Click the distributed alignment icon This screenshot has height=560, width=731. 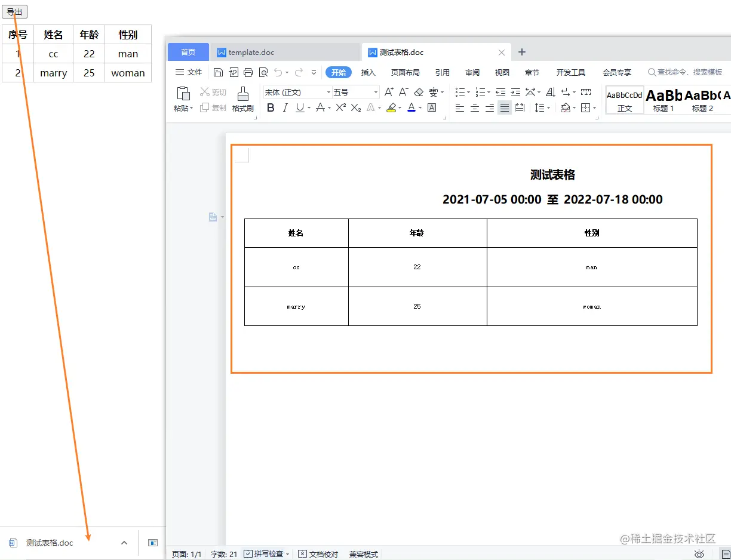[520, 108]
